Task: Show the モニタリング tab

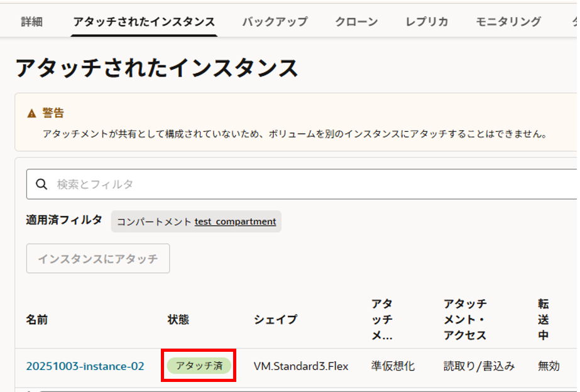Action: pyautogui.click(x=508, y=21)
